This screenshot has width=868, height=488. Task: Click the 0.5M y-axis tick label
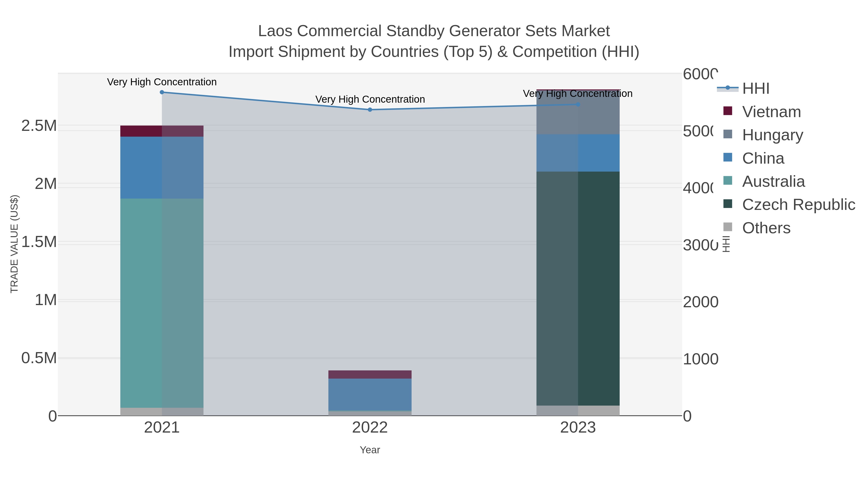coord(39,358)
